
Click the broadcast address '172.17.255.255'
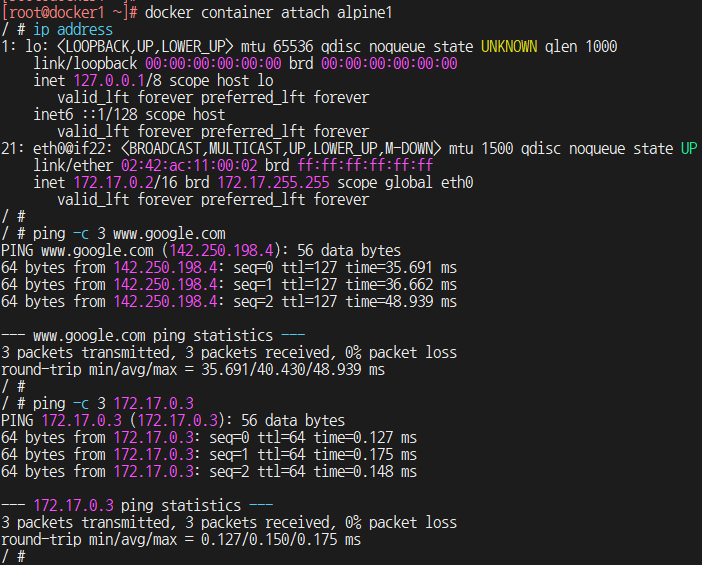274,183
